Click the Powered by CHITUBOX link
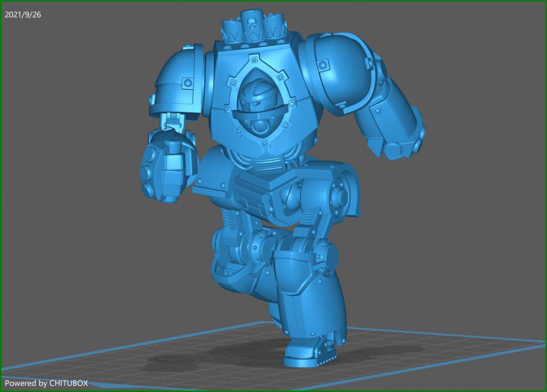547x392 pixels. [x=46, y=383]
